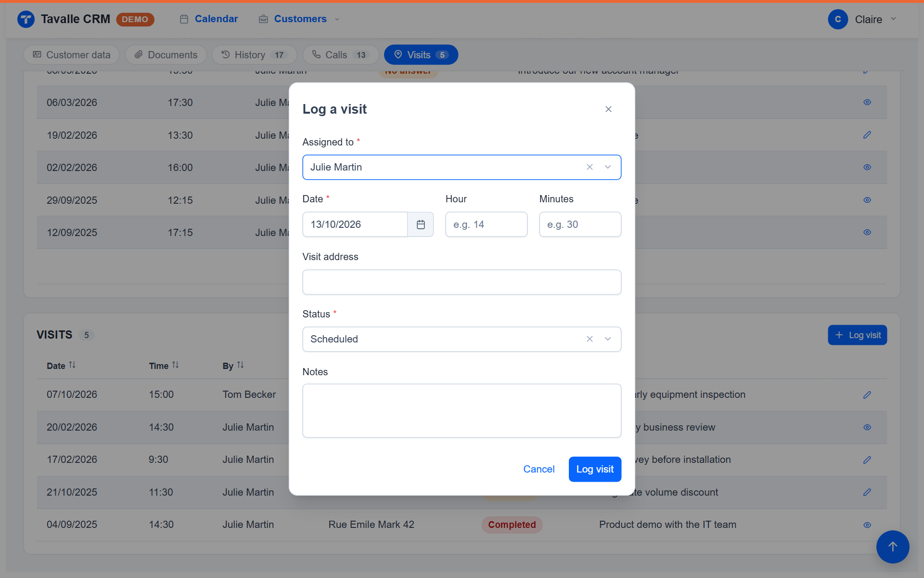Edit the 07/10/2026 Tom Becker visit

867,395
